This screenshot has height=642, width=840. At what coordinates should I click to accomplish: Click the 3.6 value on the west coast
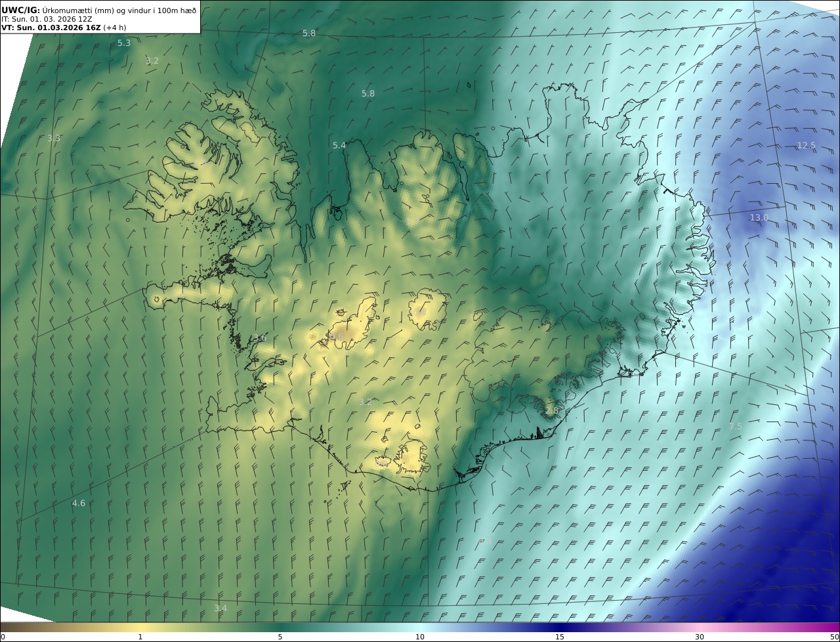click(260, 338)
